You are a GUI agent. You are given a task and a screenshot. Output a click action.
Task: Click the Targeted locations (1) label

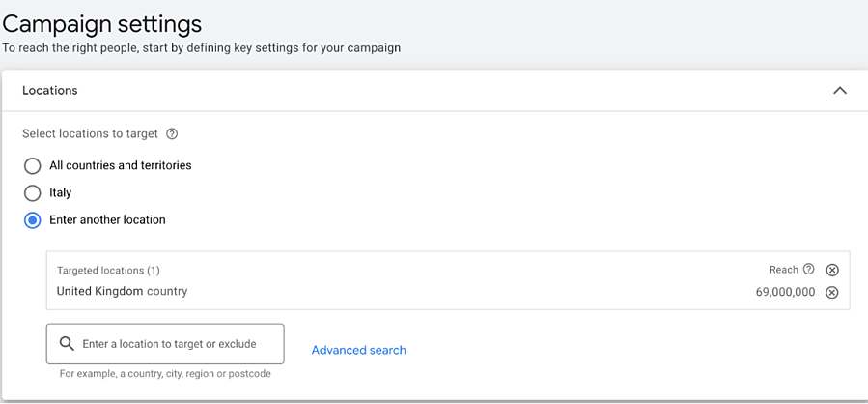[108, 271]
